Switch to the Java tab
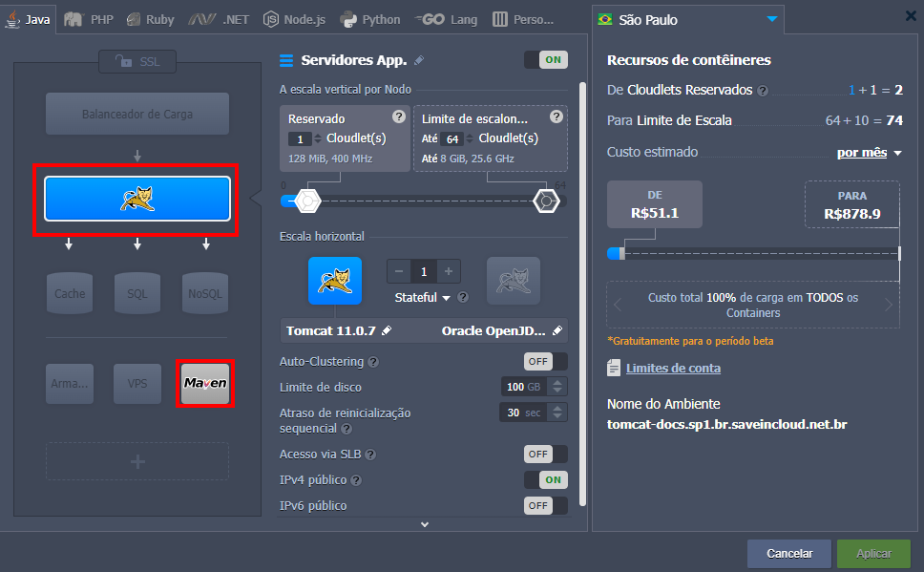924x572 pixels. (29, 19)
